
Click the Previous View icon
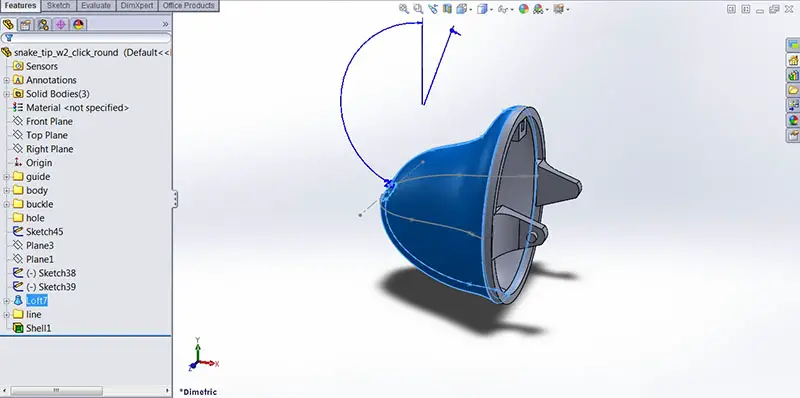(x=433, y=9)
